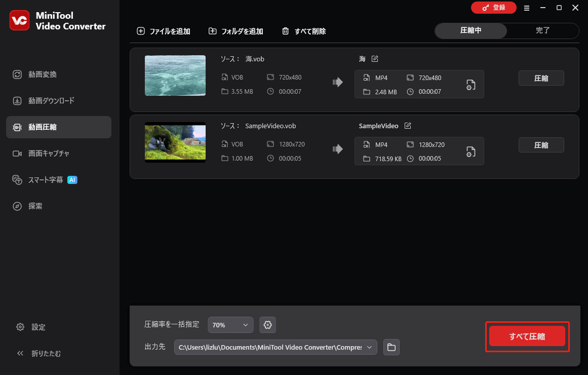588x375 pixels.
Task: Edit the SampleVideo name via pencil icon
Action: click(408, 125)
